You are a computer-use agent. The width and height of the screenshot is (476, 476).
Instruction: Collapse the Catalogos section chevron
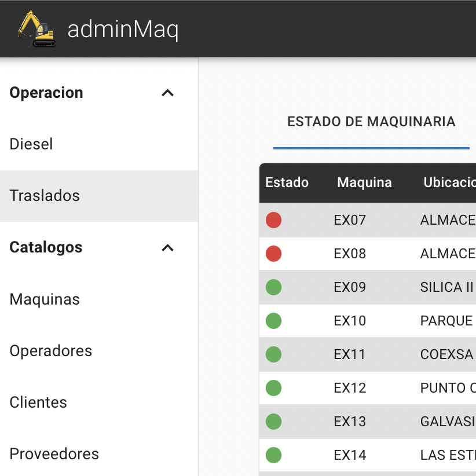167,248
